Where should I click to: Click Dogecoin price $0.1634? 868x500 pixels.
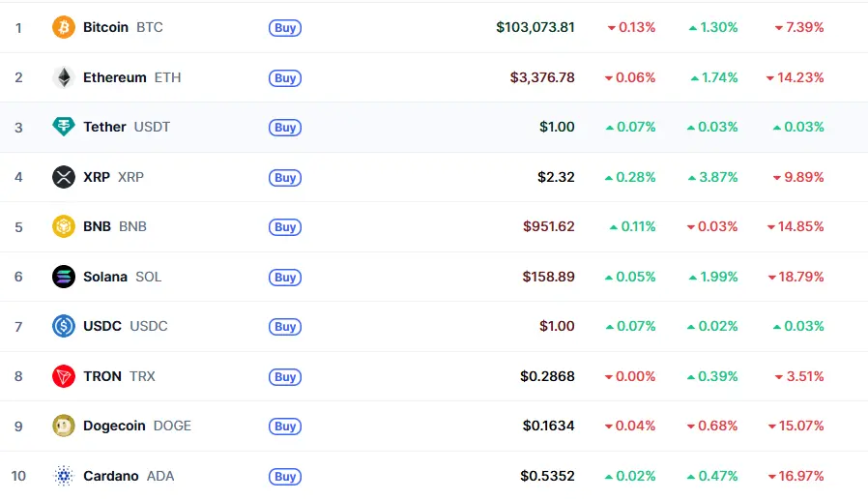pyautogui.click(x=549, y=426)
